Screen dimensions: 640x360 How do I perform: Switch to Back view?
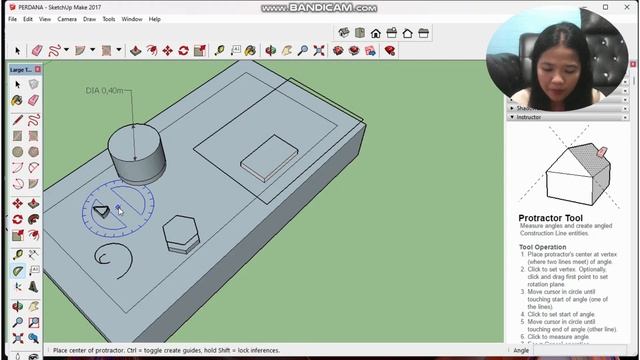[408, 33]
